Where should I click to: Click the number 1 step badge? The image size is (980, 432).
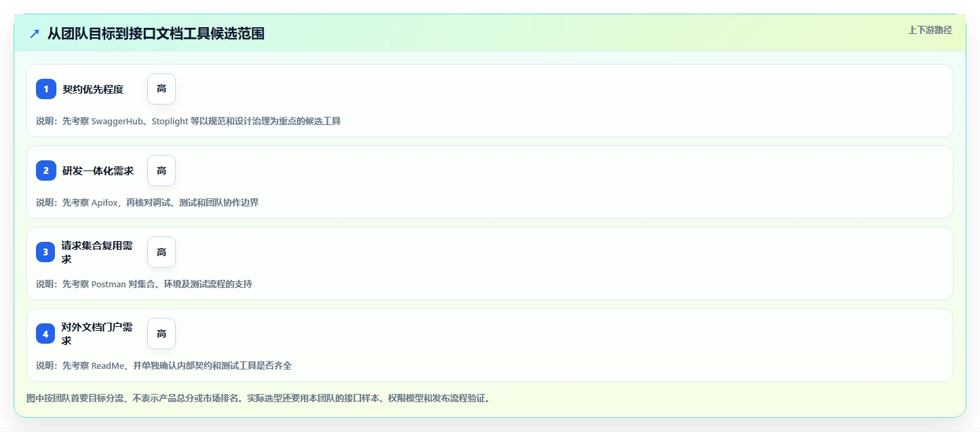click(x=46, y=89)
